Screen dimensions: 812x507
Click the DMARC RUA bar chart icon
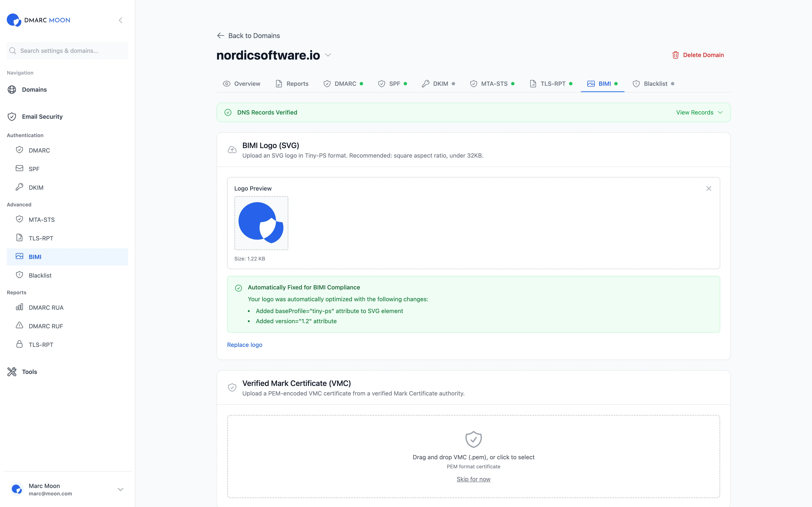click(x=19, y=307)
